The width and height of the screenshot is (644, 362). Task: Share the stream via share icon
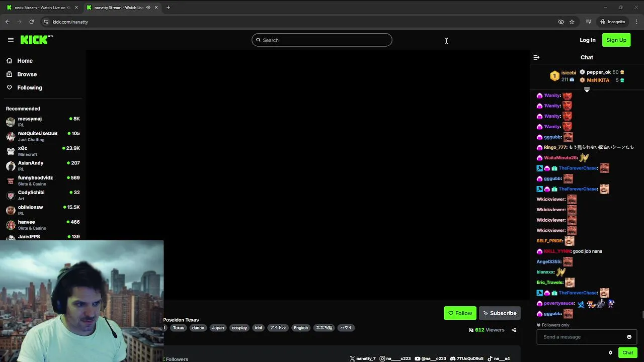point(514,330)
